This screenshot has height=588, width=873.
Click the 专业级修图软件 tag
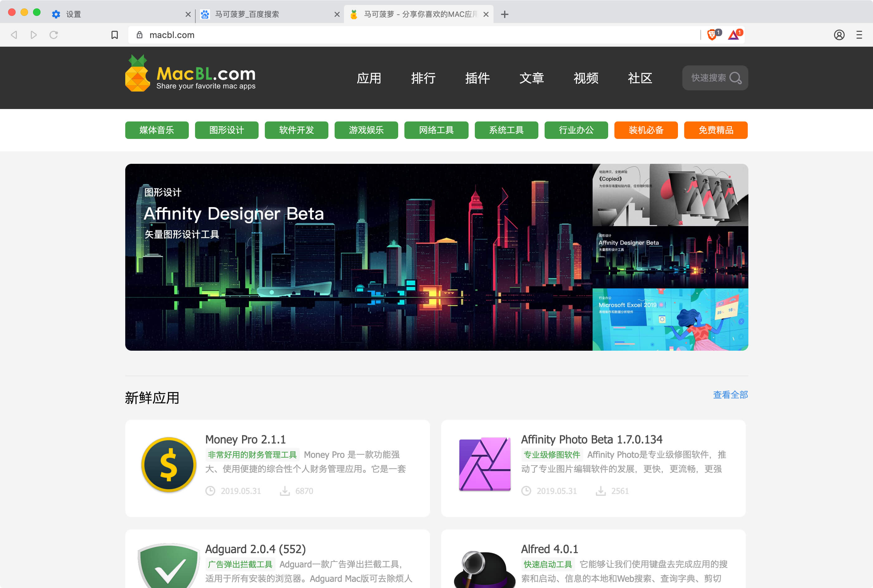point(552,455)
